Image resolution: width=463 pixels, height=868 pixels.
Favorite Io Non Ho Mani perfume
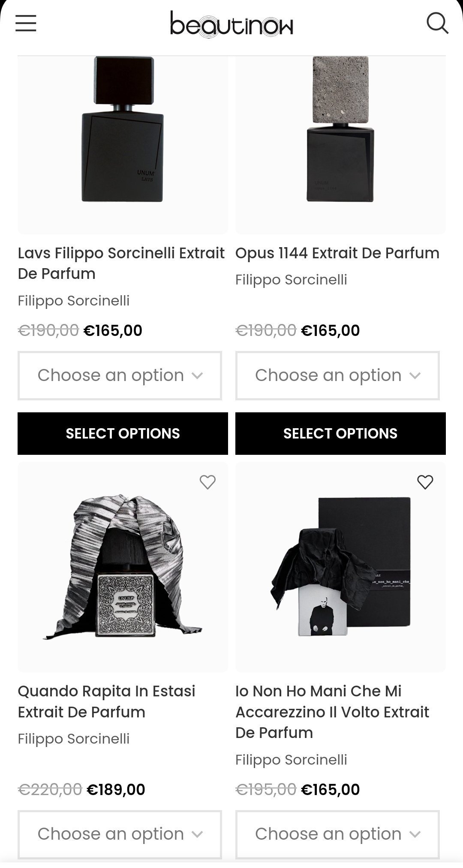coord(425,482)
